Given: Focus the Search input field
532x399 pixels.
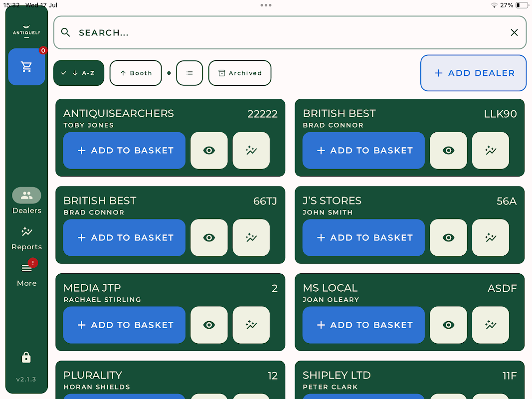Looking at the screenshot, I should 290,32.
